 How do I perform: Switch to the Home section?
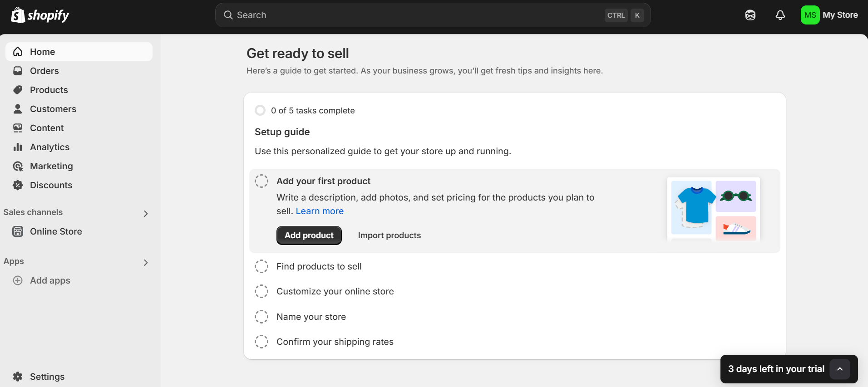click(42, 52)
